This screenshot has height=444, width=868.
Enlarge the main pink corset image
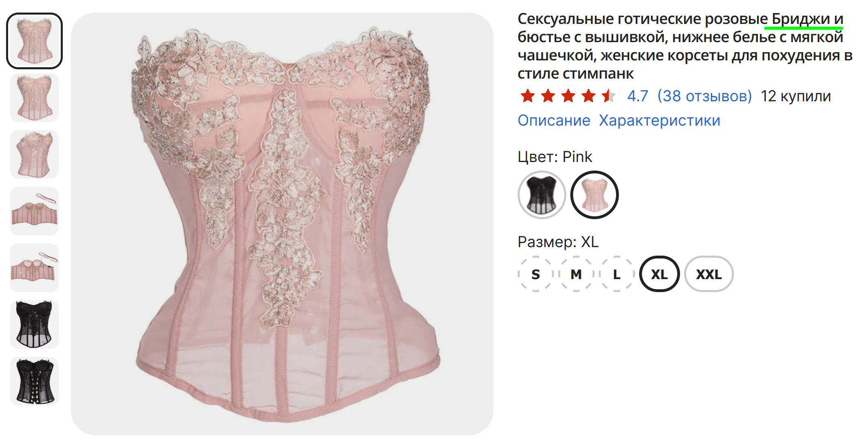coord(282,224)
